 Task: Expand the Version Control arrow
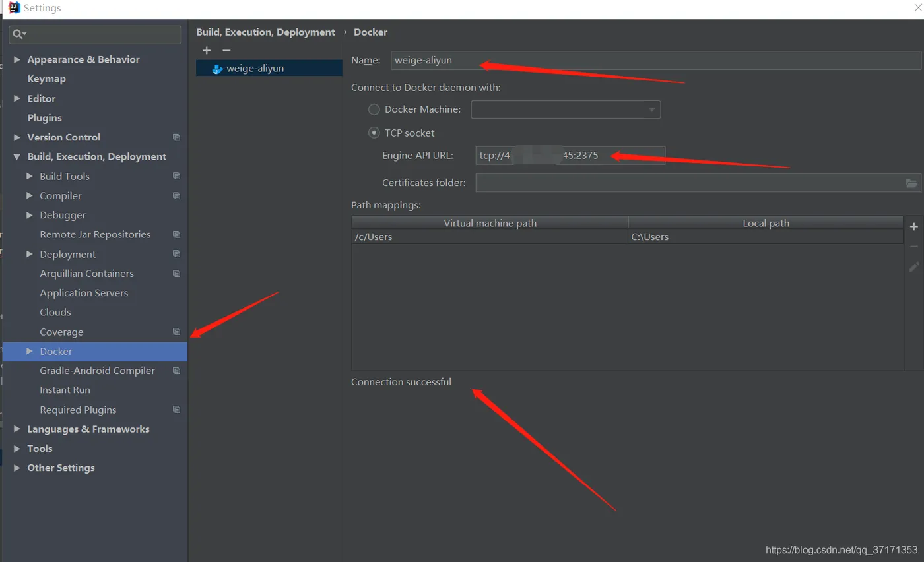point(17,137)
